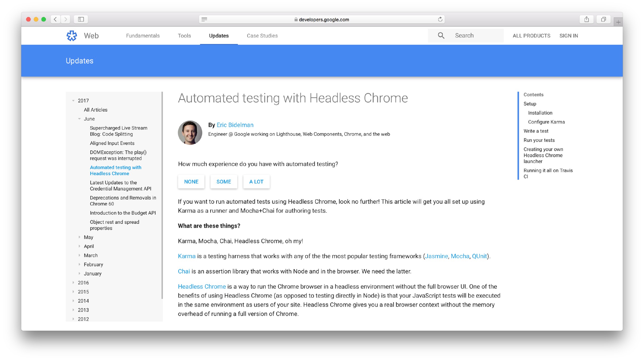Collapse the June month section

[x=79, y=119]
